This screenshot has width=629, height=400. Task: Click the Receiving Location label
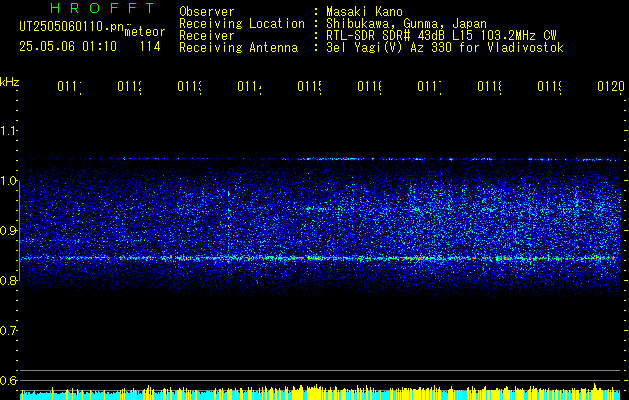[x=242, y=23]
